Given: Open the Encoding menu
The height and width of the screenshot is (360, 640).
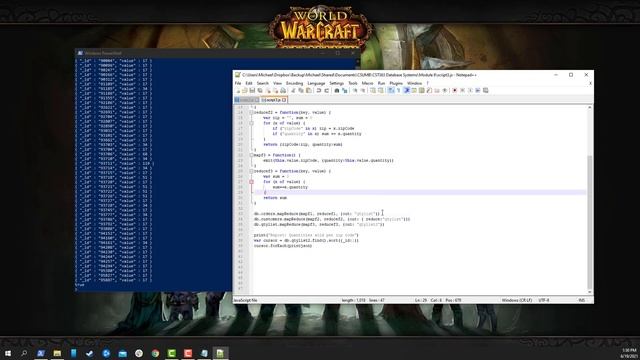Looking at the screenshot, I should click(294, 83).
